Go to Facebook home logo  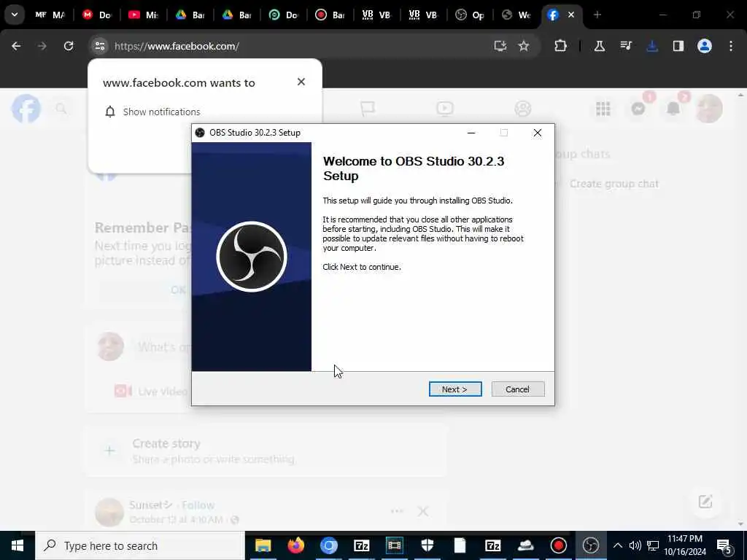[26, 109]
